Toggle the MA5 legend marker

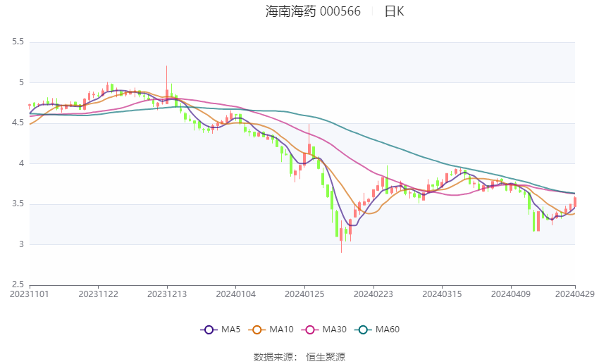click(x=209, y=330)
